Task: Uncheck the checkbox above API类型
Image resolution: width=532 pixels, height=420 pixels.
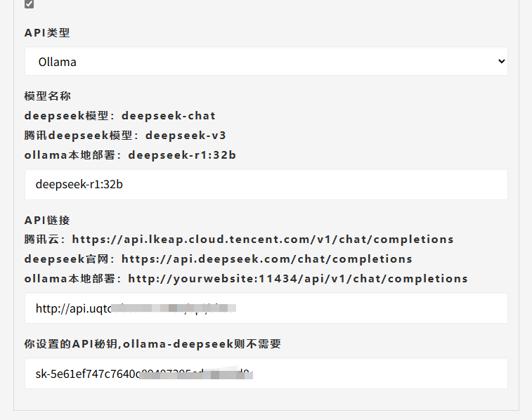Action: [29, 4]
